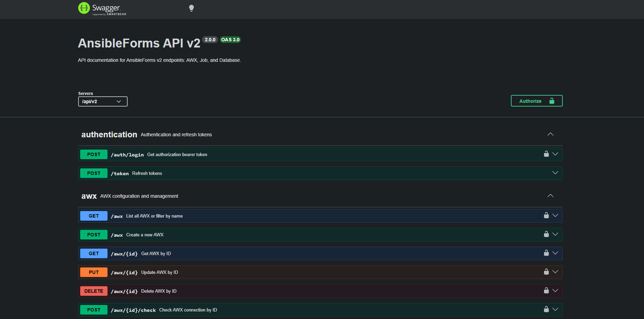Image resolution: width=644 pixels, height=319 pixels.
Task: Click the padlock on PUT /awx/{id}
Action: click(x=546, y=272)
